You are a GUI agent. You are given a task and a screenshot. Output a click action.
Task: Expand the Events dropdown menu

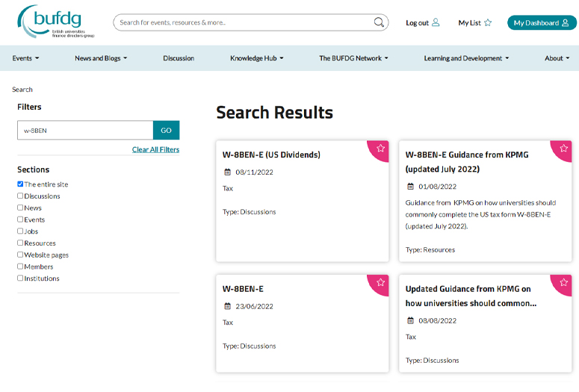[x=25, y=58]
